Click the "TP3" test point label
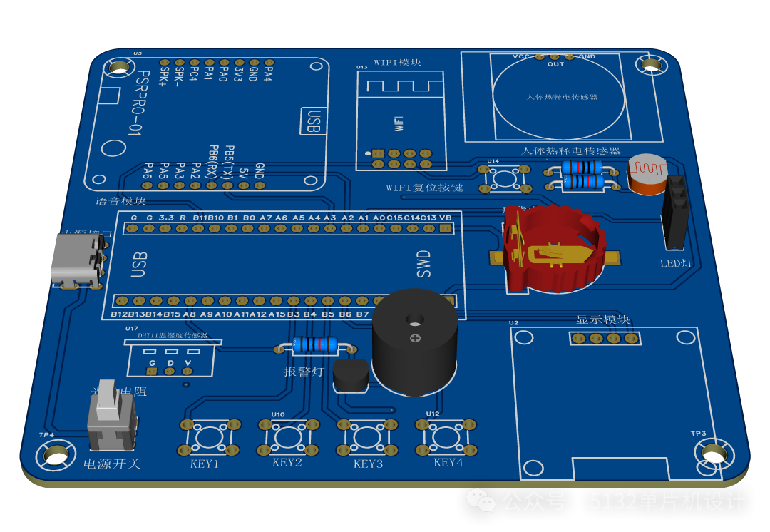Viewport: 770px width, 532px height. click(x=698, y=434)
